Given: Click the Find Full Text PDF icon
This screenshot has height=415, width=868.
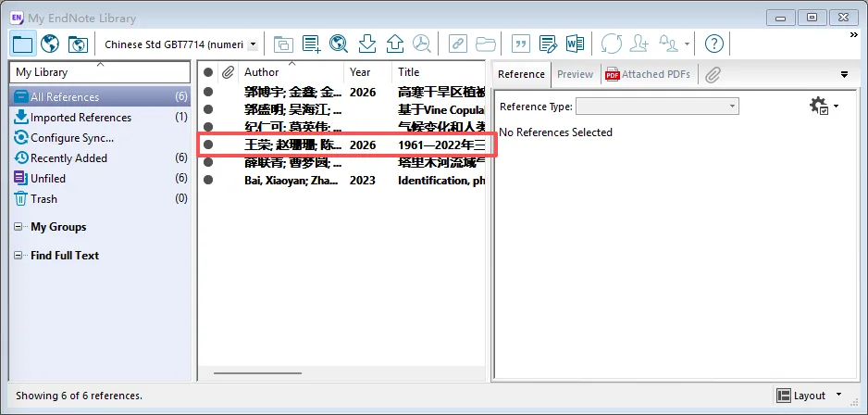Looking at the screenshot, I should click(x=422, y=44).
